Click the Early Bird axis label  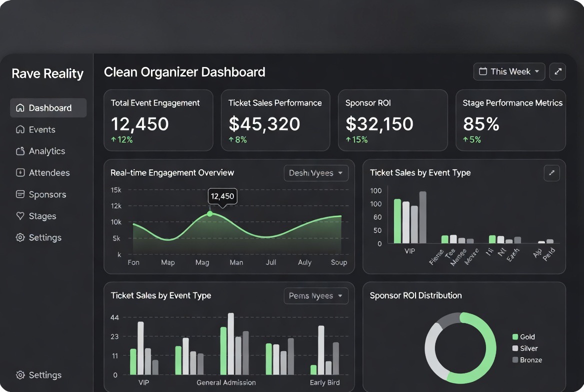[x=325, y=382]
